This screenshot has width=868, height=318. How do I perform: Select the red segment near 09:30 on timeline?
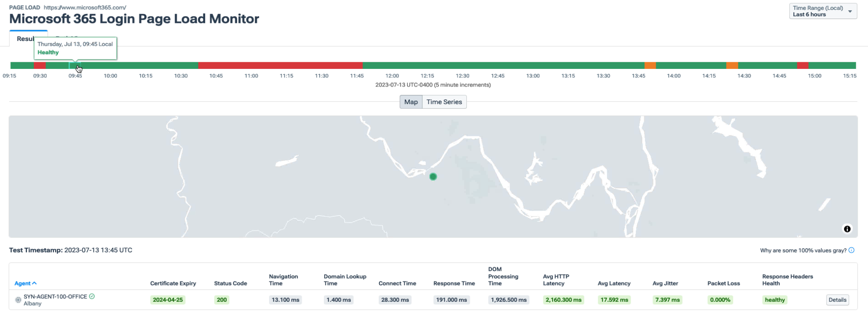point(40,66)
